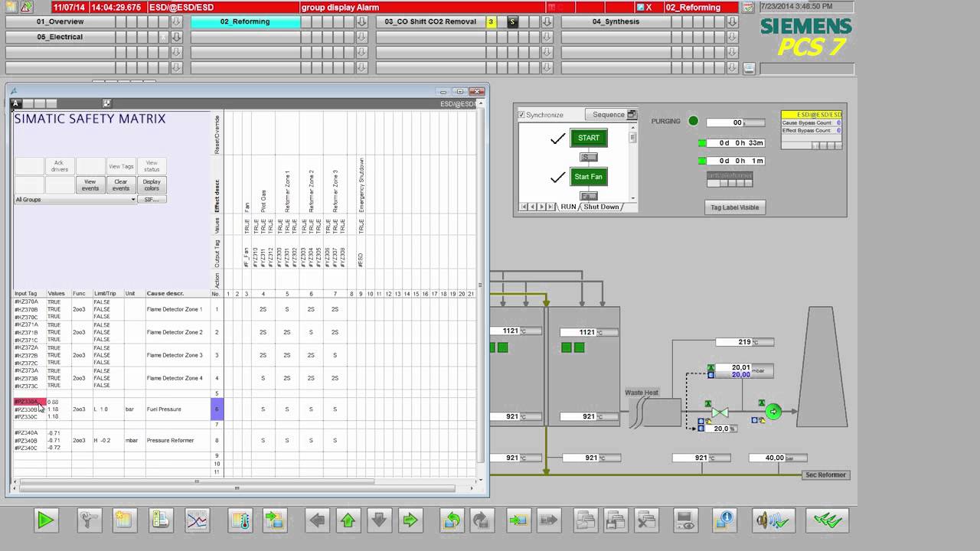Click the green play arrow in bottom toolbar
This screenshot has height=551, width=980.
coord(45,520)
